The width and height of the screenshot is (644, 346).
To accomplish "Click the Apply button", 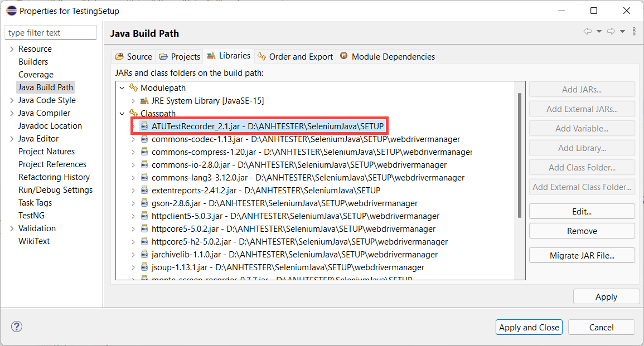I will pos(606,297).
